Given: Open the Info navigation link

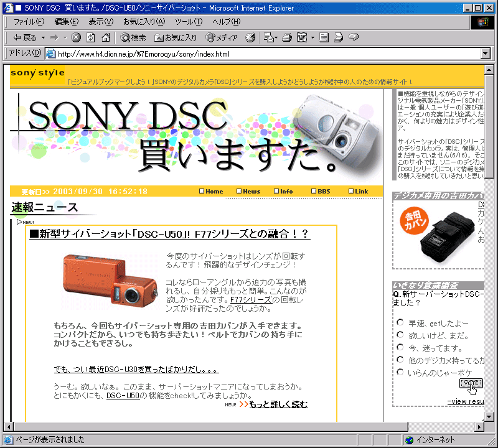Looking at the screenshot, I should point(283,192).
